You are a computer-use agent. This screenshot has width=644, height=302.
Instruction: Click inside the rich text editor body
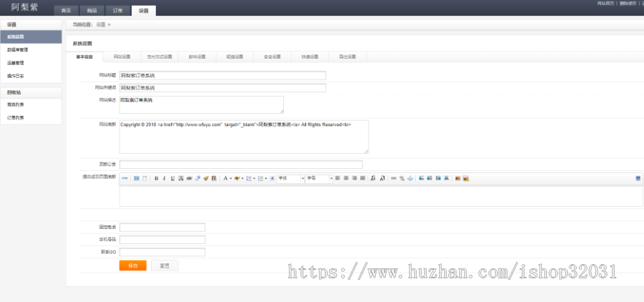point(381,196)
